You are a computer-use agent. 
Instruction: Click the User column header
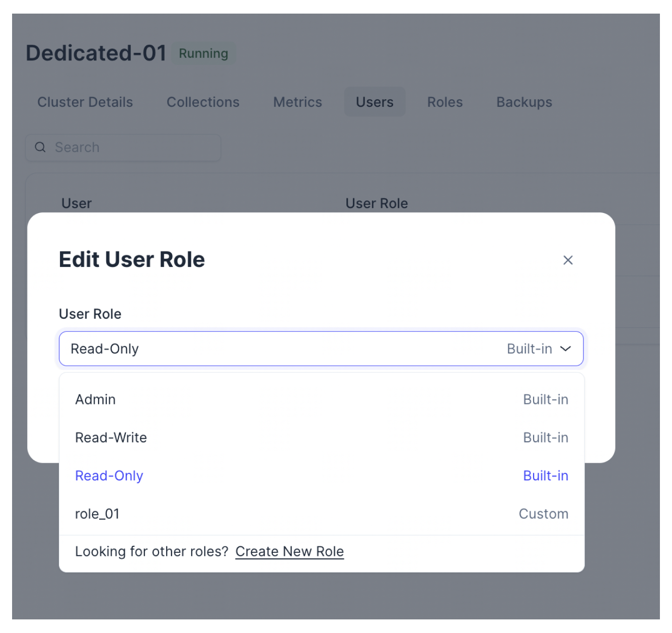(77, 203)
